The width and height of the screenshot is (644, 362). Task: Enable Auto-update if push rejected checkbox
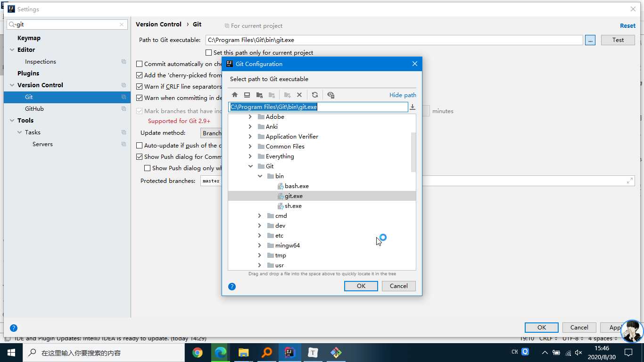coord(140,146)
